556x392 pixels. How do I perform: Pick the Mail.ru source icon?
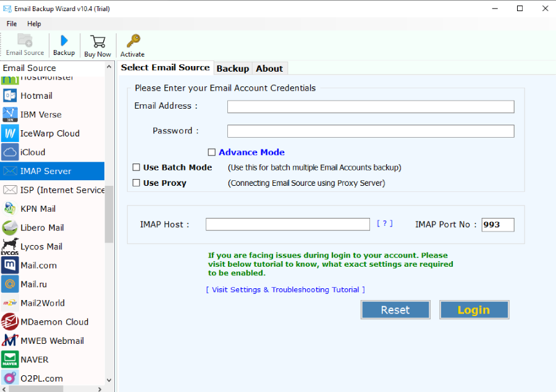click(10, 284)
